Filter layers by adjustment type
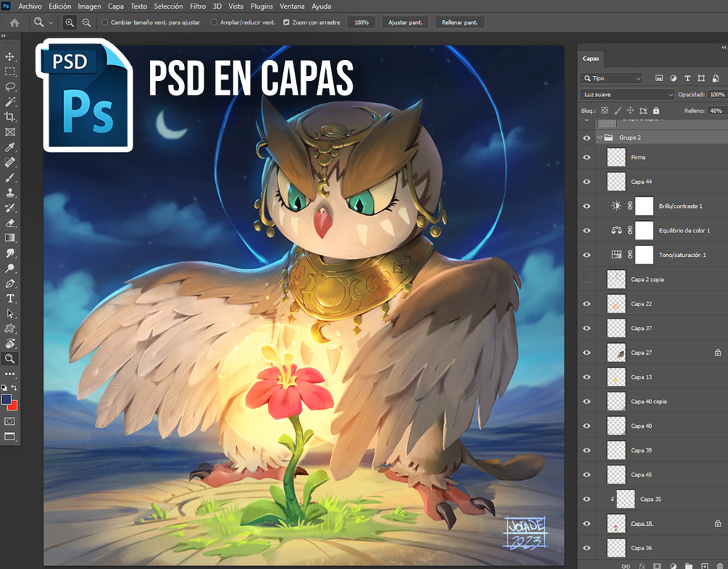Screen dimensions: 728x569 click(673, 78)
